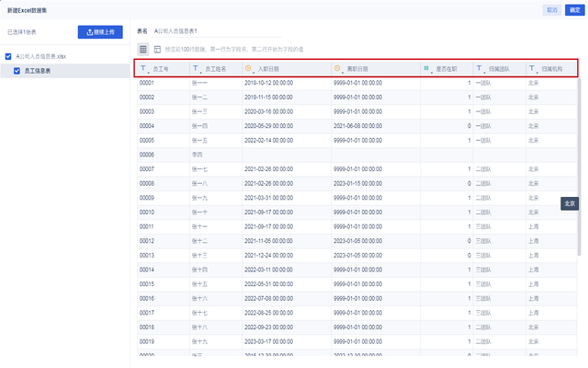Screen dimensions: 588x368
Task: Switch to the field layout view icon
Action: [x=157, y=49]
